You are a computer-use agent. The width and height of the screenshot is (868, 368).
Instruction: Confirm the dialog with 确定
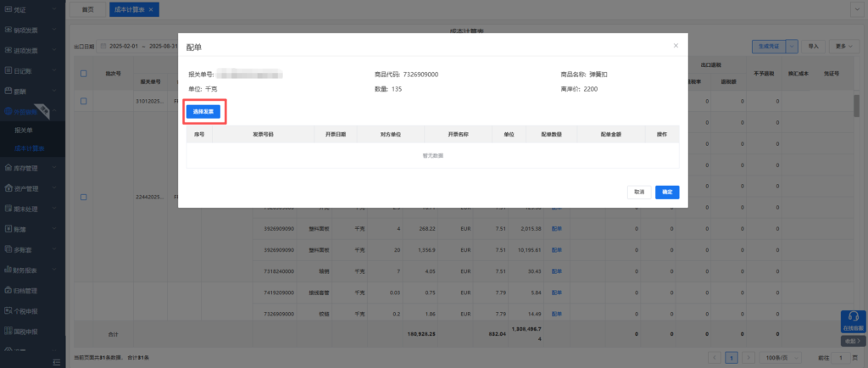pos(667,192)
